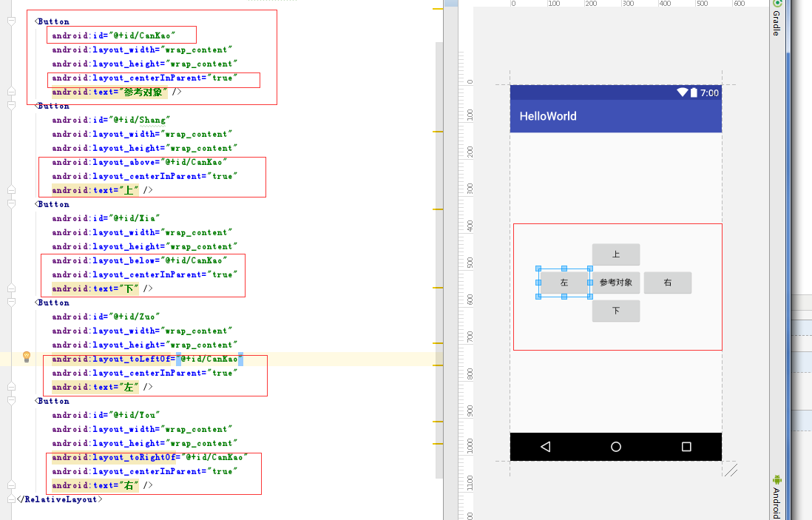Select the 右 button in layout preview
Viewport: 812px width, 520px height.
point(668,283)
